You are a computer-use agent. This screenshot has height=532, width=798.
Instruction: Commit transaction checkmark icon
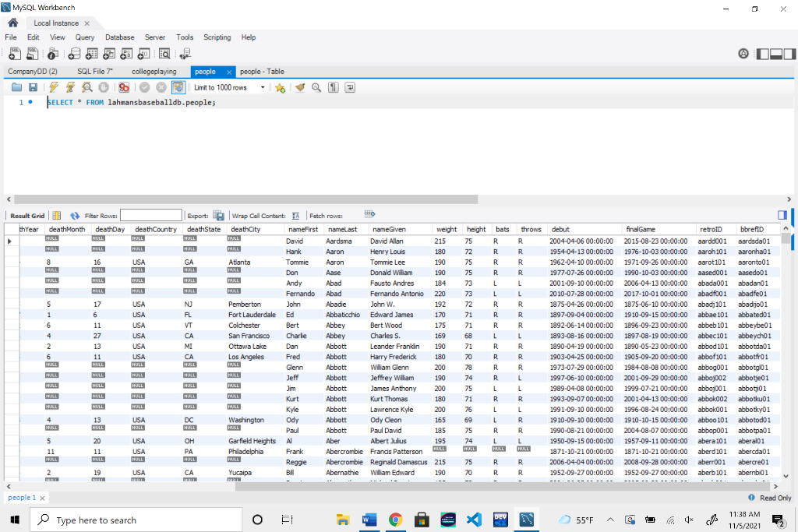point(144,87)
